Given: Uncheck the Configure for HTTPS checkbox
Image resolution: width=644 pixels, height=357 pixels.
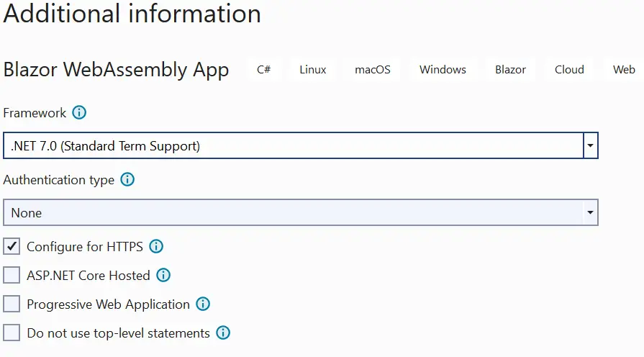Looking at the screenshot, I should pos(12,246).
